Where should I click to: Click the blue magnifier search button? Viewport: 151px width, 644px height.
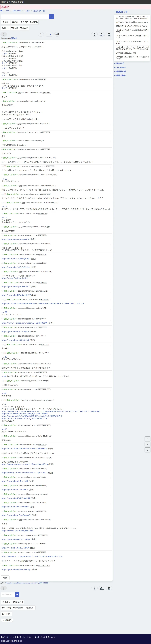point(51,16)
